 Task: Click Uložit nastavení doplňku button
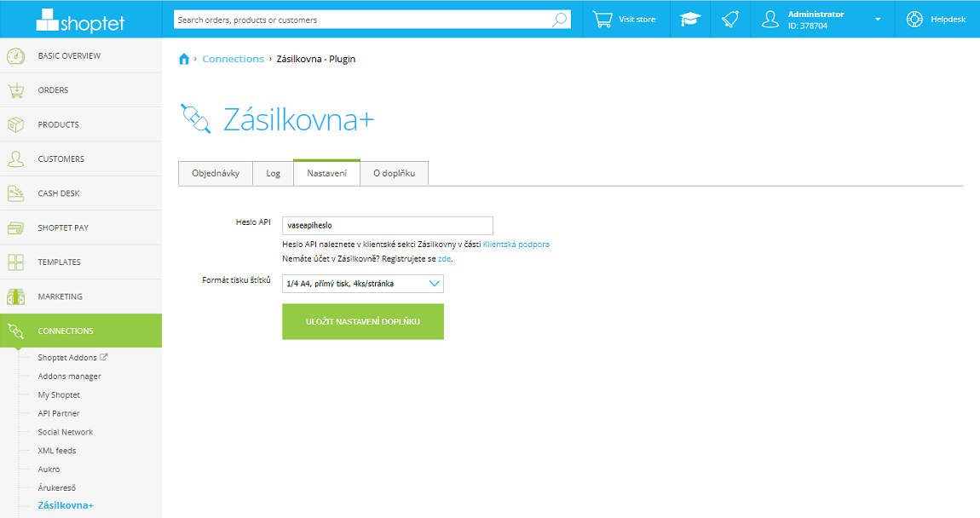(363, 322)
